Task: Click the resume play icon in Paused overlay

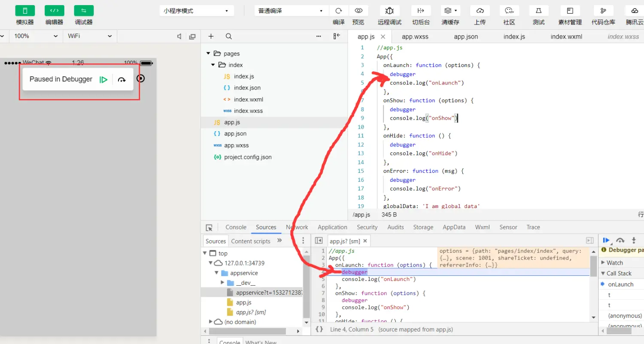Action: [x=103, y=79]
